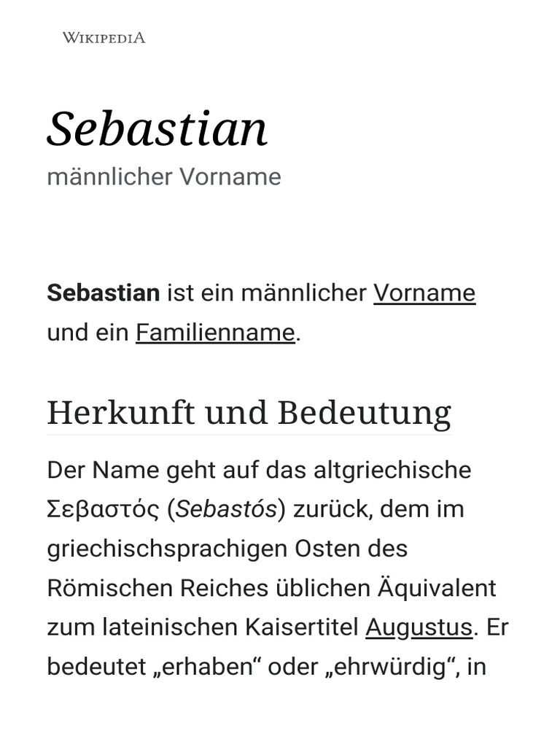Click the large Sebastian page title
Image resolution: width=560 pixels, height=747 pixels.
(x=157, y=128)
